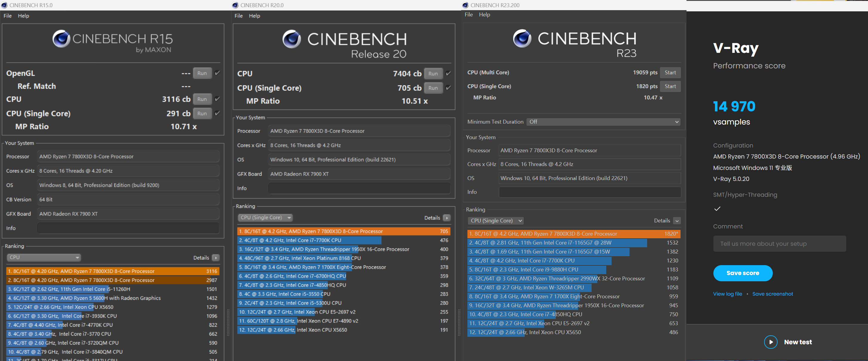This screenshot has height=361, width=868.
Task: Select the Xeon X5650 row in R15 ranking
Action: [x=113, y=307]
